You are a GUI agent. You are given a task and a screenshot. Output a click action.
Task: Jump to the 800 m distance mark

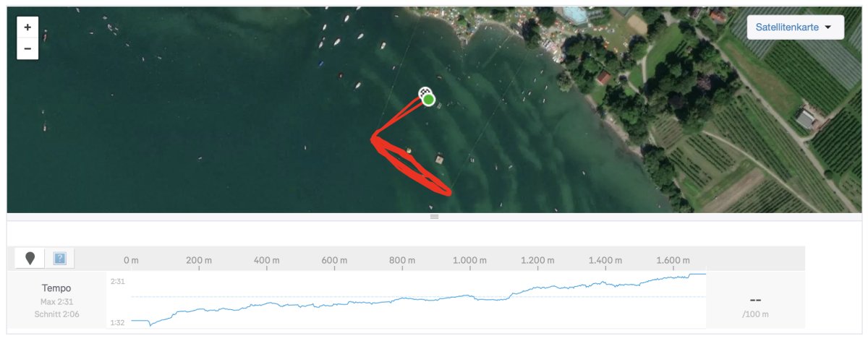click(x=402, y=260)
